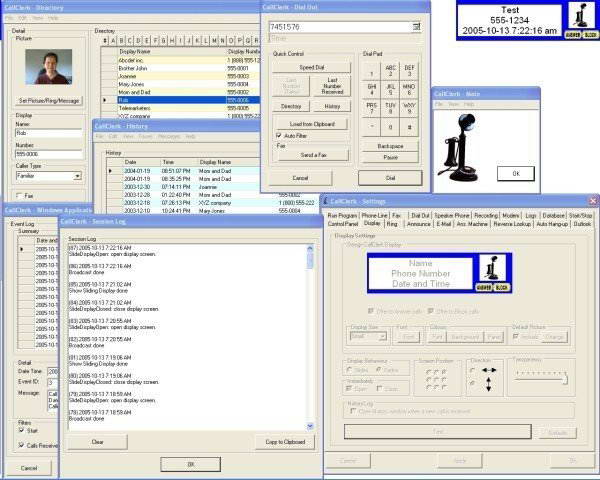600x480 pixels.
Task: Click the vertical double-arrow Direction icon in Settings
Action: tap(489, 384)
